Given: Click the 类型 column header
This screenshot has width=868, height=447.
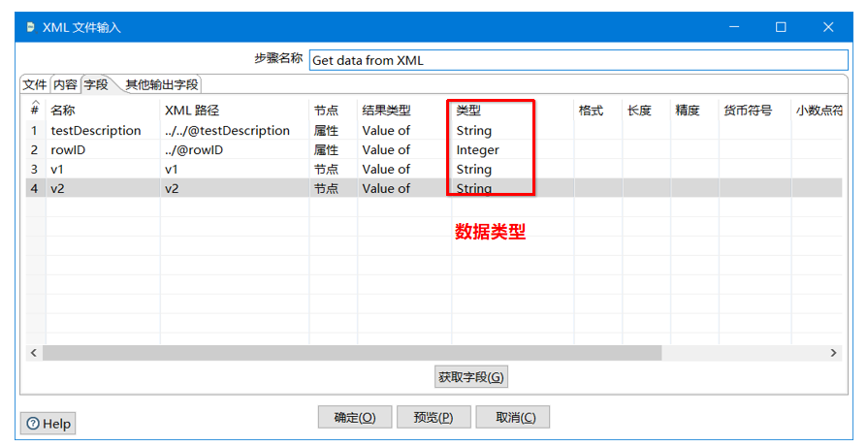Looking at the screenshot, I should coord(513,111).
